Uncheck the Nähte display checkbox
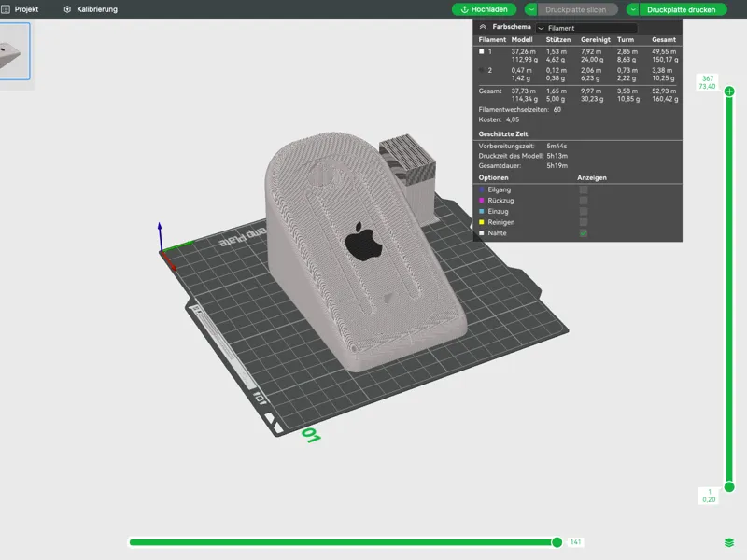The image size is (747, 560). click(x=583, y=233)
